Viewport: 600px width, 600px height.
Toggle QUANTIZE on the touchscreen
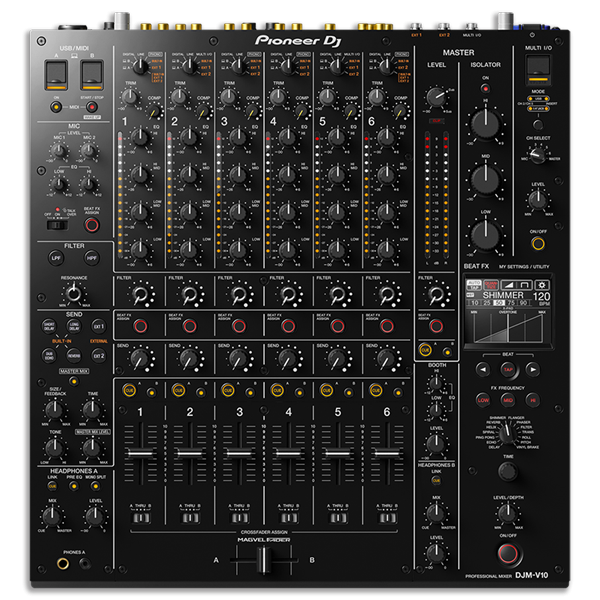click(491, 285)
